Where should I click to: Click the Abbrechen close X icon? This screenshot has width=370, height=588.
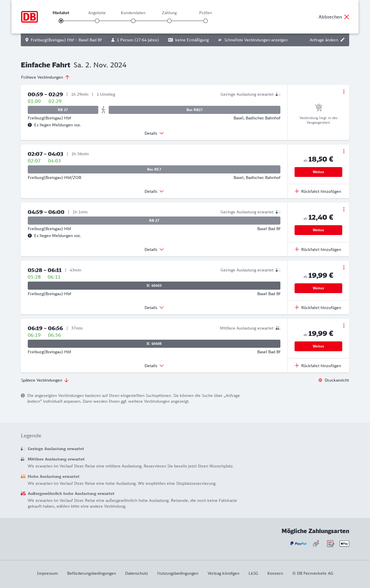coord(347,17)
